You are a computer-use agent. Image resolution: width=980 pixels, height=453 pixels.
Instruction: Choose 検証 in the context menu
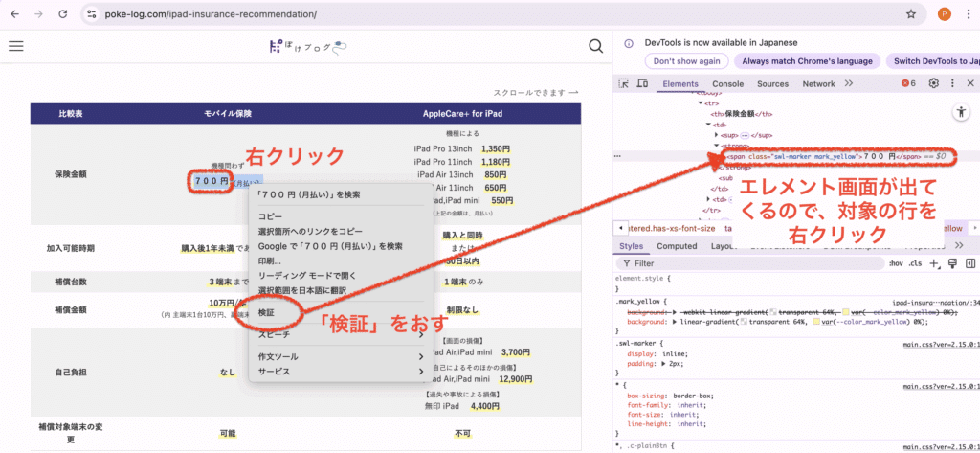[266, 311]
